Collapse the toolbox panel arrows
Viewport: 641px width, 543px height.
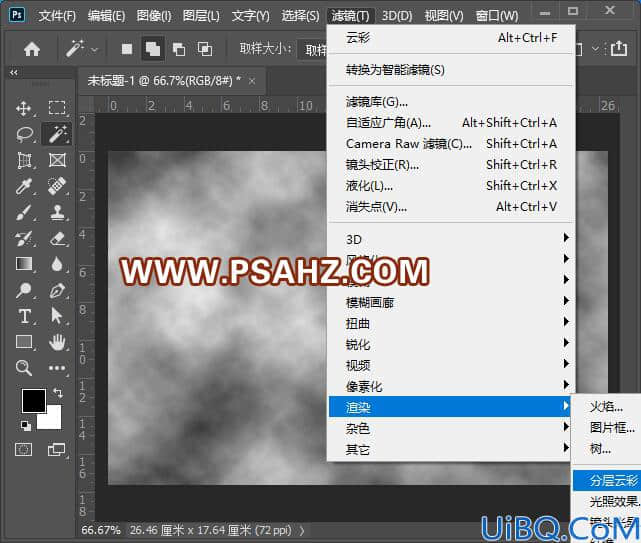coord(14,72)
